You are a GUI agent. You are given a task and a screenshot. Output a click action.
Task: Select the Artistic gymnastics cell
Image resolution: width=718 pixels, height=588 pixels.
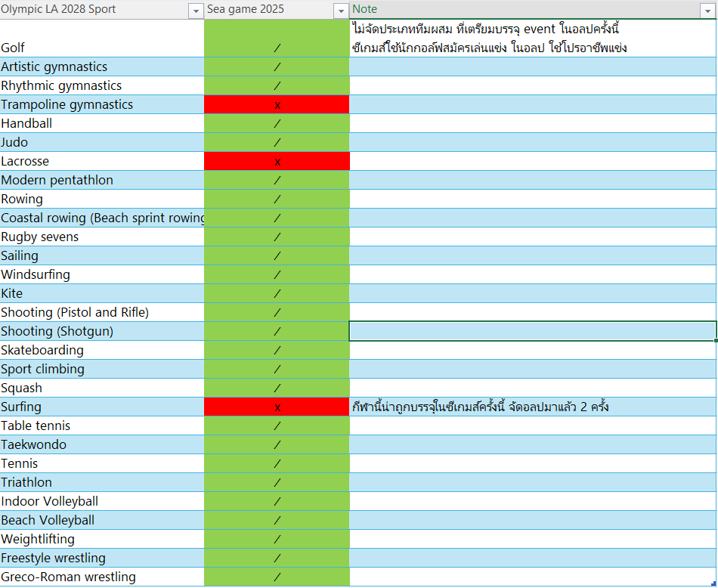[x=102, y=67]
